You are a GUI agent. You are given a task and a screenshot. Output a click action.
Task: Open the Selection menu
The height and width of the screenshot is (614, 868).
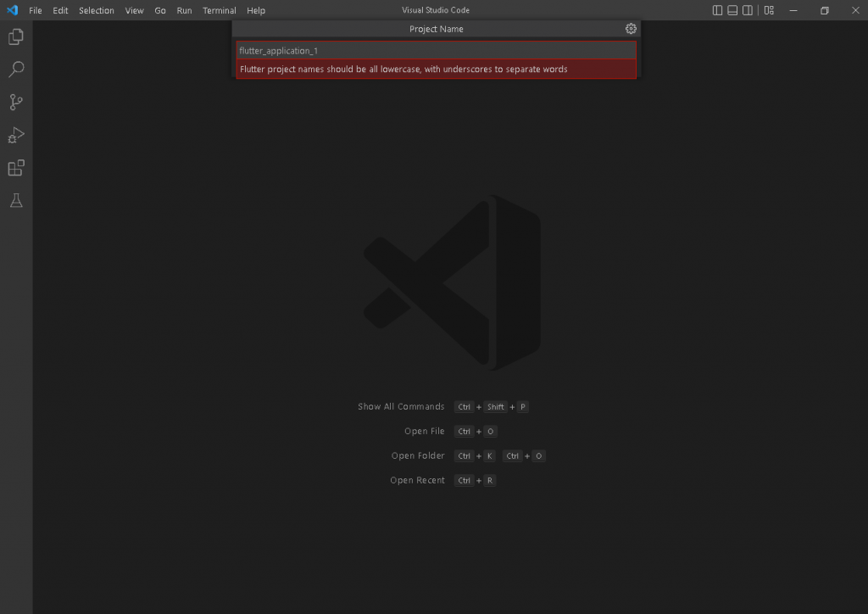click(97, 10)
